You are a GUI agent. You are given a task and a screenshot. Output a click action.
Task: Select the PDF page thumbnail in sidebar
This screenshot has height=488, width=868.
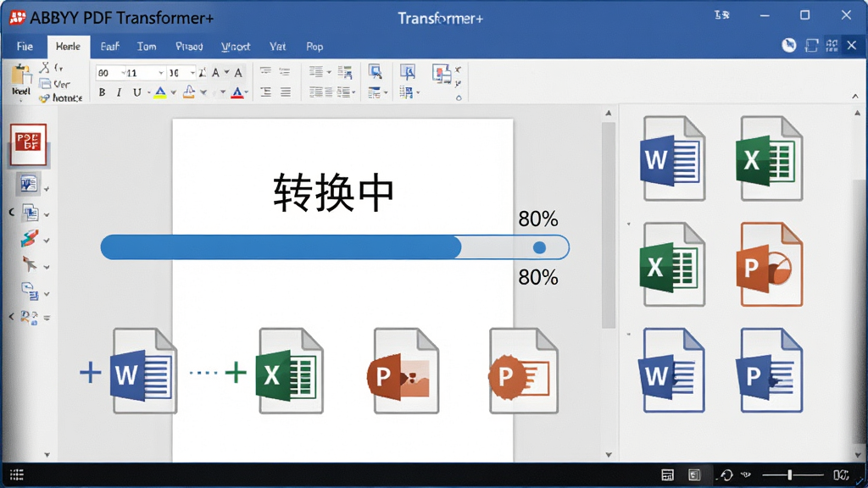[x=28, y=144]
